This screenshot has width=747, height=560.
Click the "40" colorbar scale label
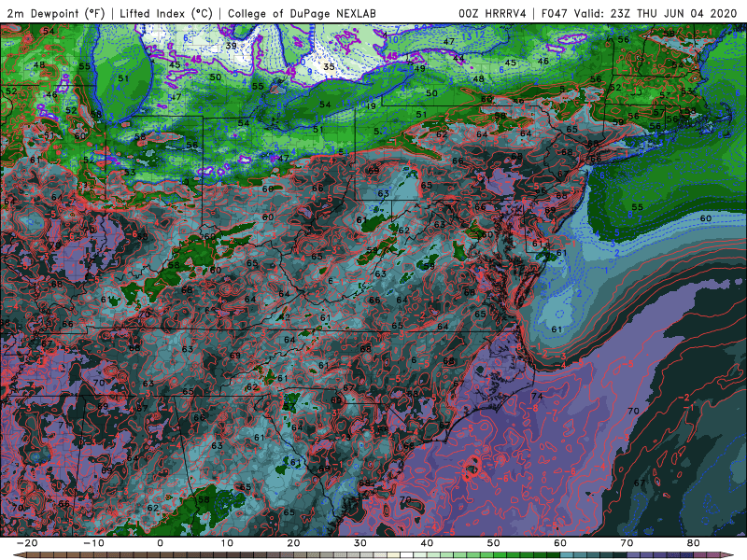coord(427,543)
